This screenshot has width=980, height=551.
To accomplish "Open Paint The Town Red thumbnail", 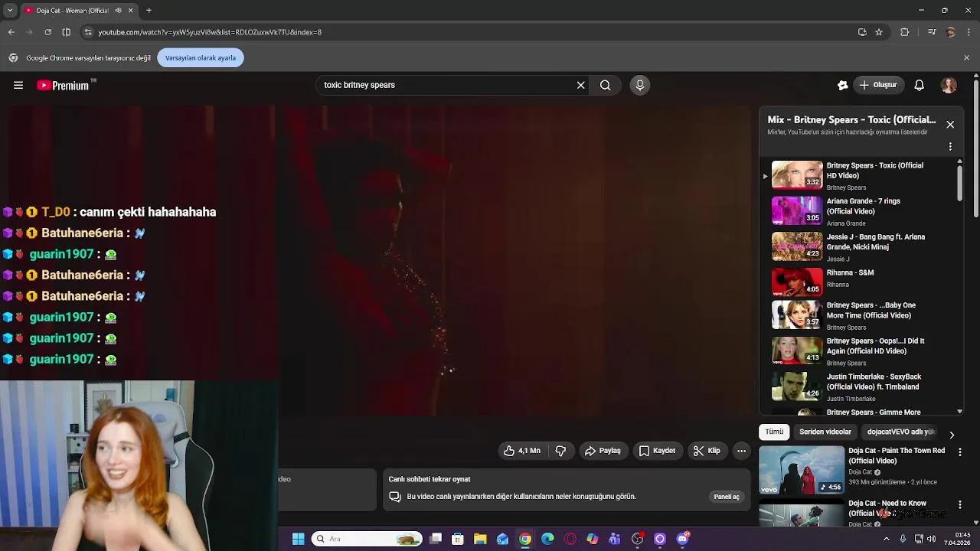I will coord(802,470).
